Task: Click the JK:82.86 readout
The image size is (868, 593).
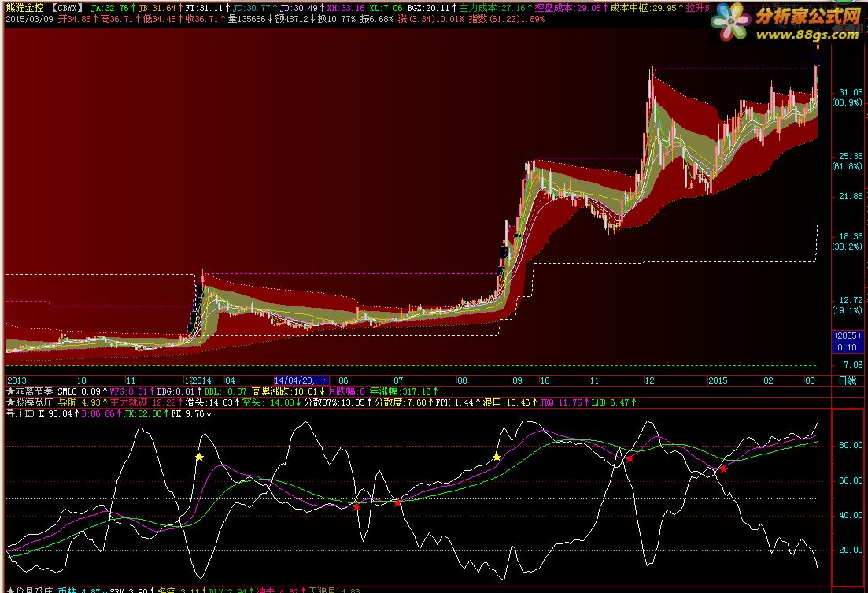Action: coord(142,413)
